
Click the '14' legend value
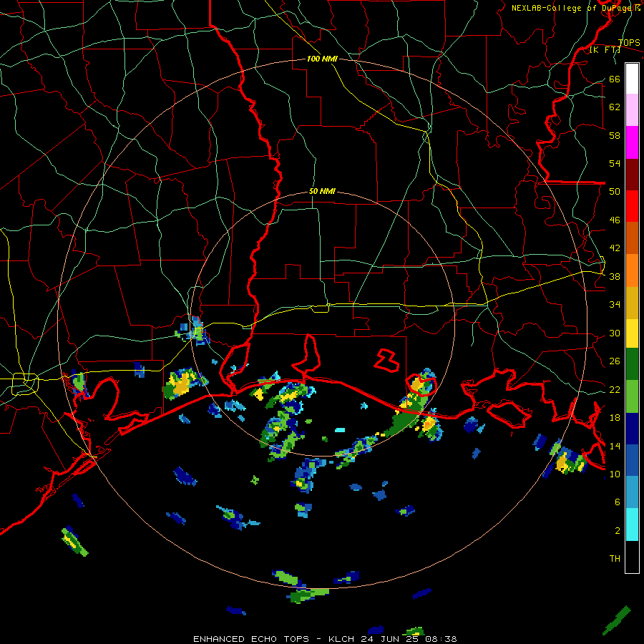[615, 446]
